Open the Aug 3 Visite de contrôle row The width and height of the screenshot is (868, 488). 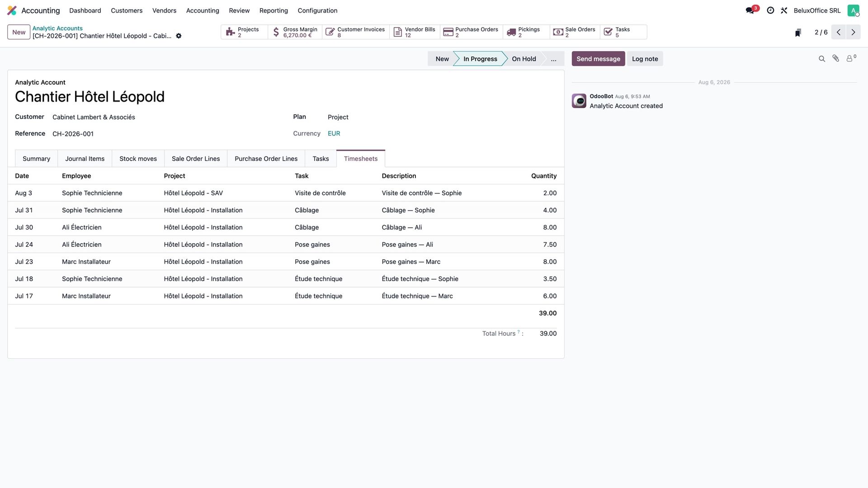pyautogui.click(x=286, y=193)
